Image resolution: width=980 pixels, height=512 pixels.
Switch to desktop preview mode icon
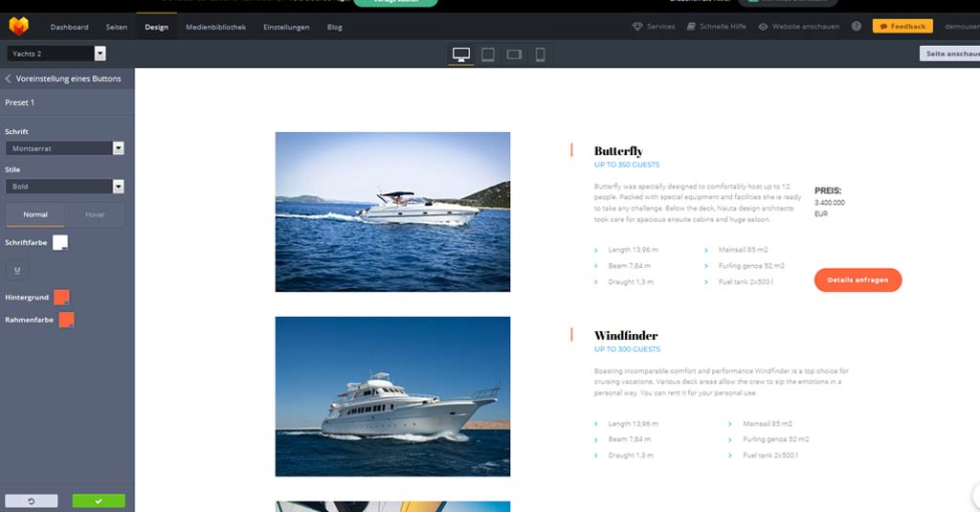pyautogui.click(x=461, y=55)
